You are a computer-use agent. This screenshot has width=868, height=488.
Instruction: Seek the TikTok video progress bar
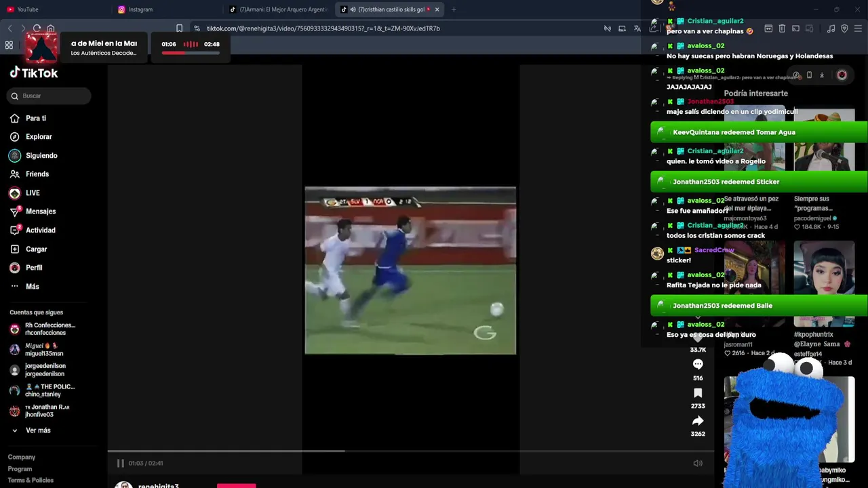[410, 451]
